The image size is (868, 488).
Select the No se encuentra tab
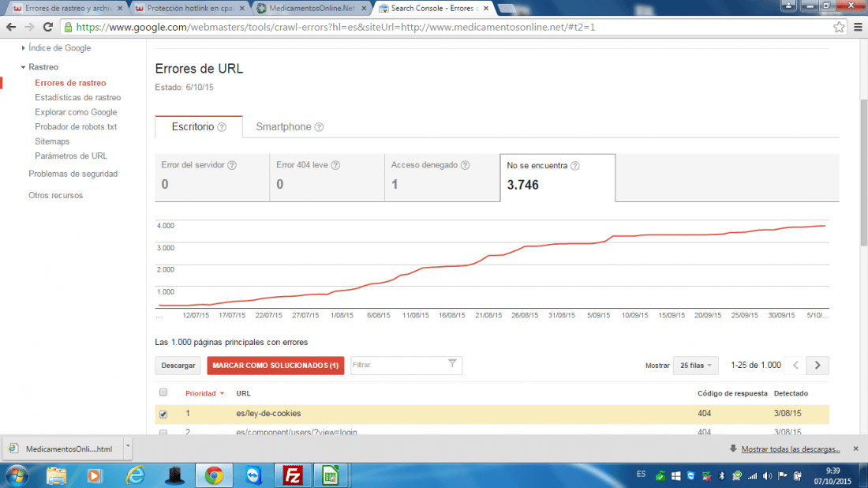click(557, 178)
